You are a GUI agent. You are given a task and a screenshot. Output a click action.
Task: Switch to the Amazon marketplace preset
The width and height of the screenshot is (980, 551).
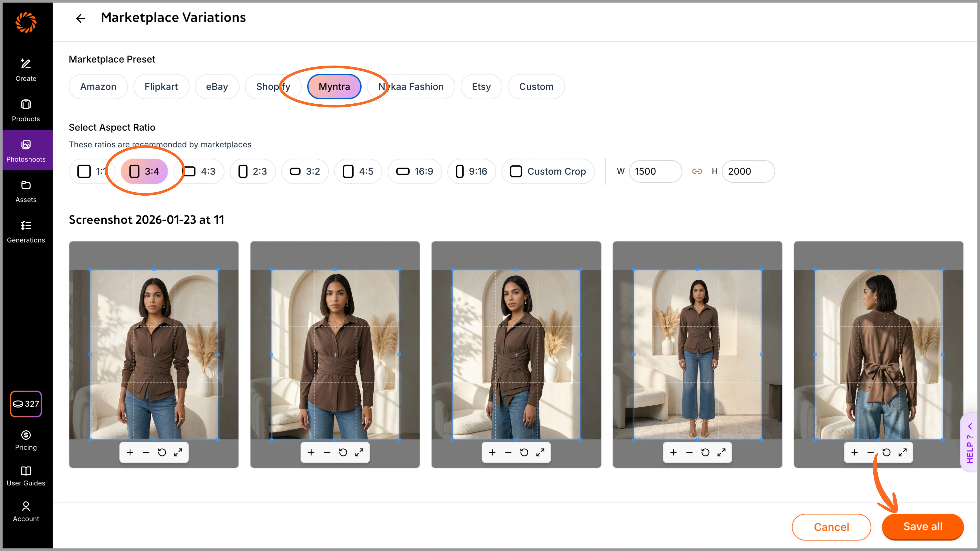(x=98, y=86)
